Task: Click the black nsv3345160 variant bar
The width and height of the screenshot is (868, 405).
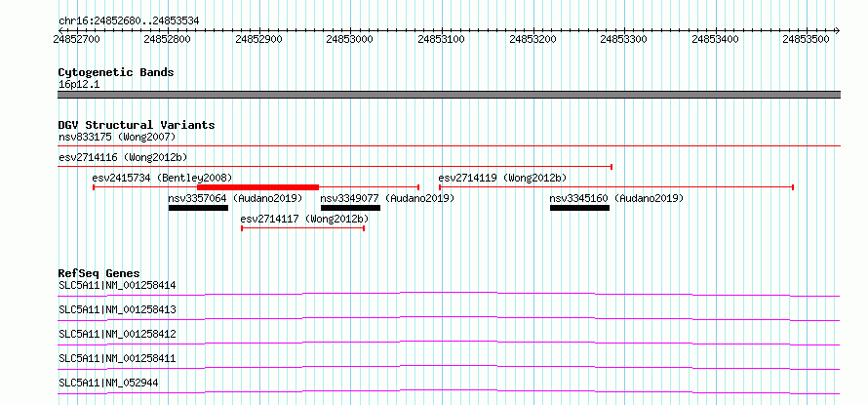Action: (x=579, y=208)
